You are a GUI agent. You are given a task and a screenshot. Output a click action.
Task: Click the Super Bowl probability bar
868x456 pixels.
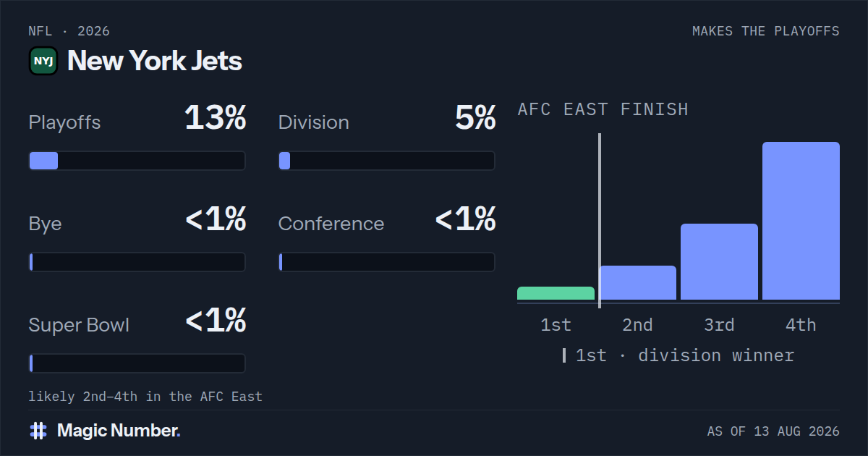137,363
